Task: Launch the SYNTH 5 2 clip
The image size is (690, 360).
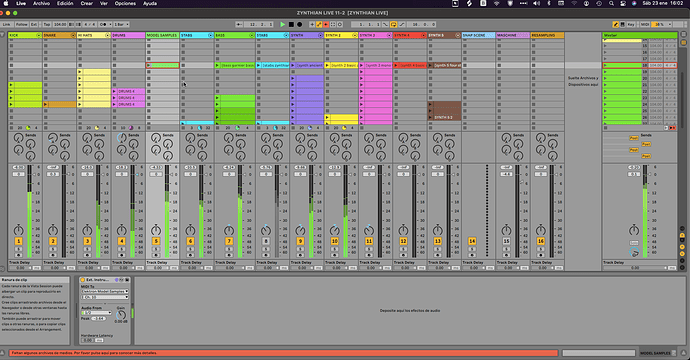Action: (x=431, y=118)
